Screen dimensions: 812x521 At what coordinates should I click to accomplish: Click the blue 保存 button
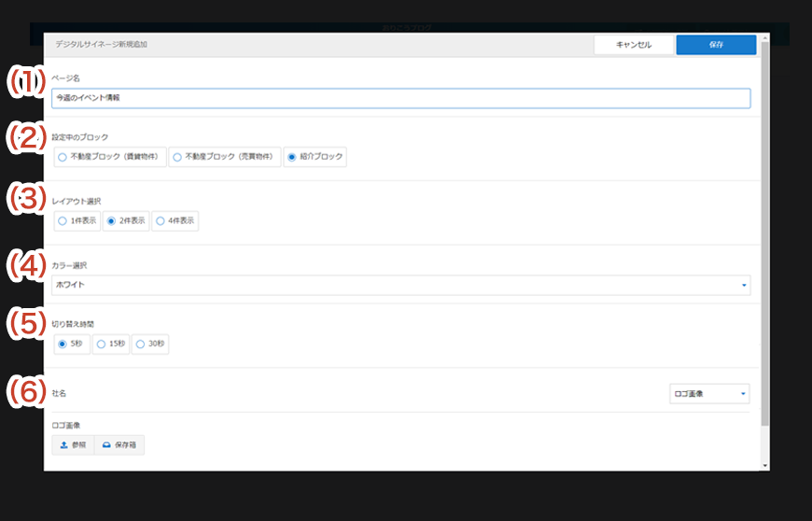coord(716,45)
